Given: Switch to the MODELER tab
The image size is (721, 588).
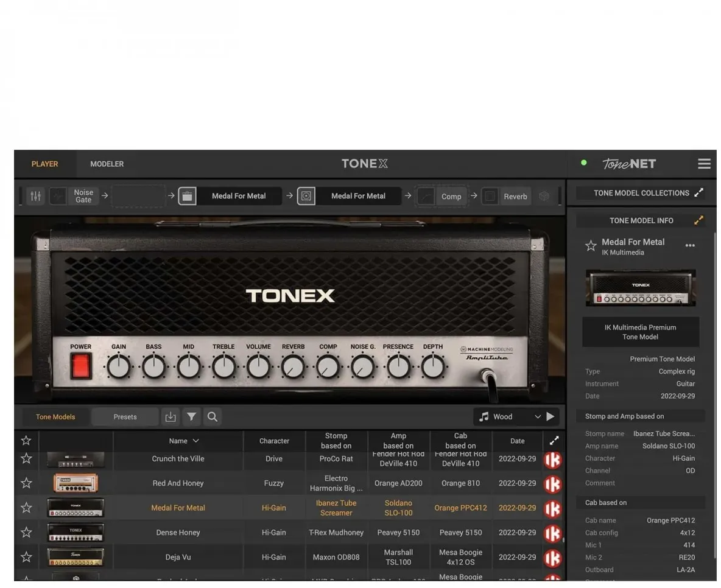Looking at the screenshot, I should click(x=107, y=164).
